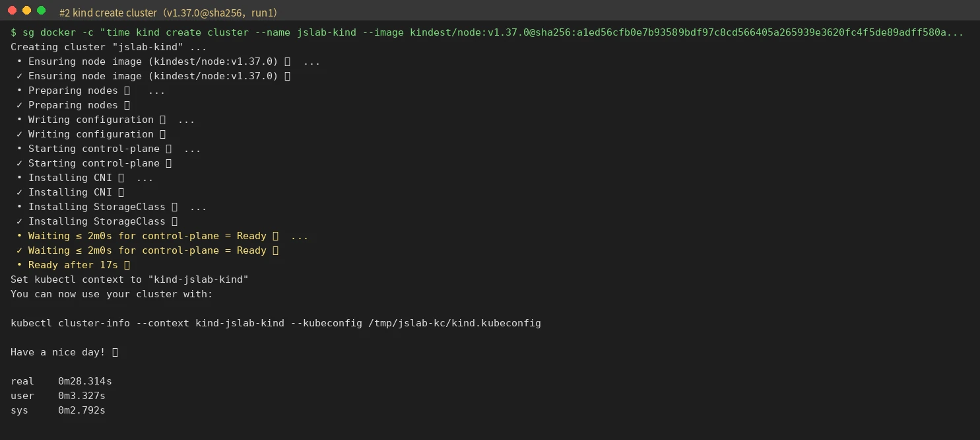Click the checkmarked 'Preparing nodes' line

pyautogui.click(x=73, y=105)
